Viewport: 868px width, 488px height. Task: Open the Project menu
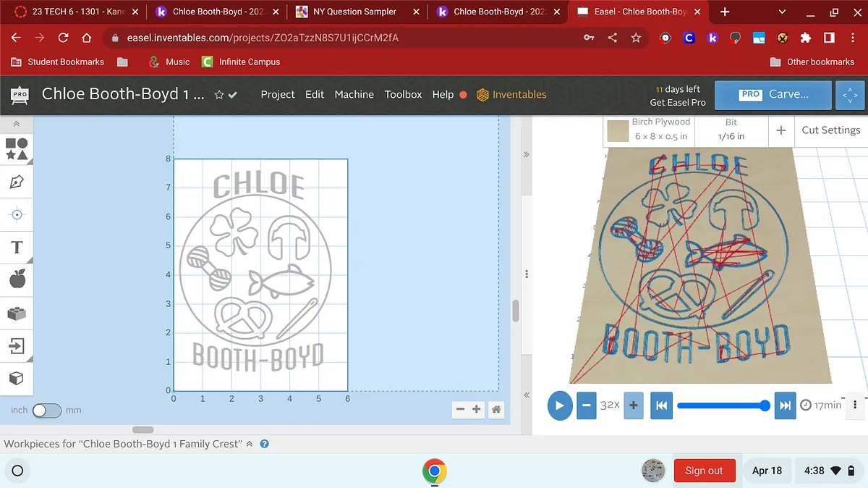[278, 95]
